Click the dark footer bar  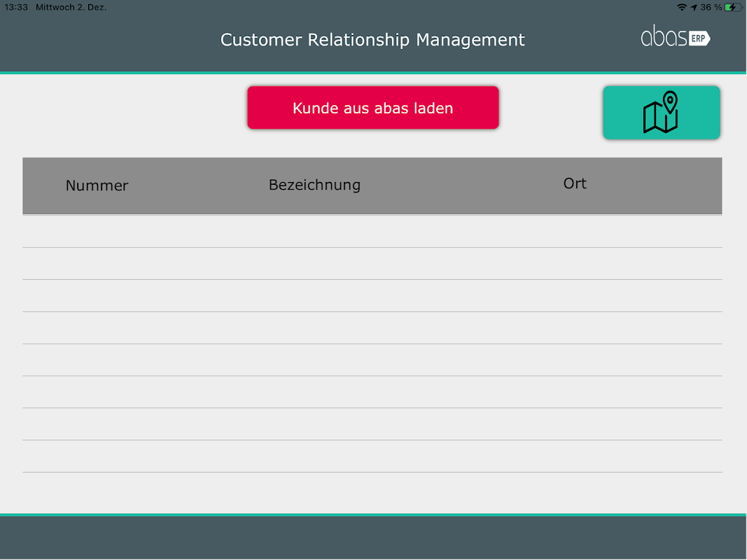click(374, 538)
